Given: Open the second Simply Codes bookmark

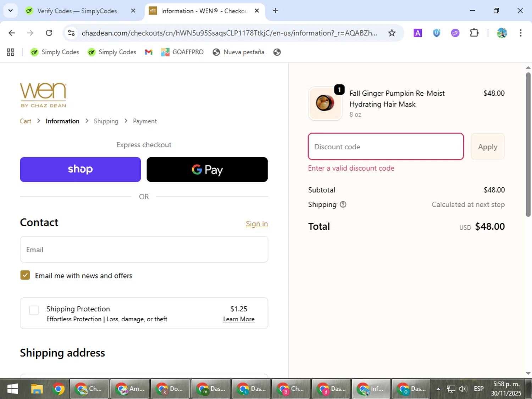Looking at the screenshot, I should point(112,52).
